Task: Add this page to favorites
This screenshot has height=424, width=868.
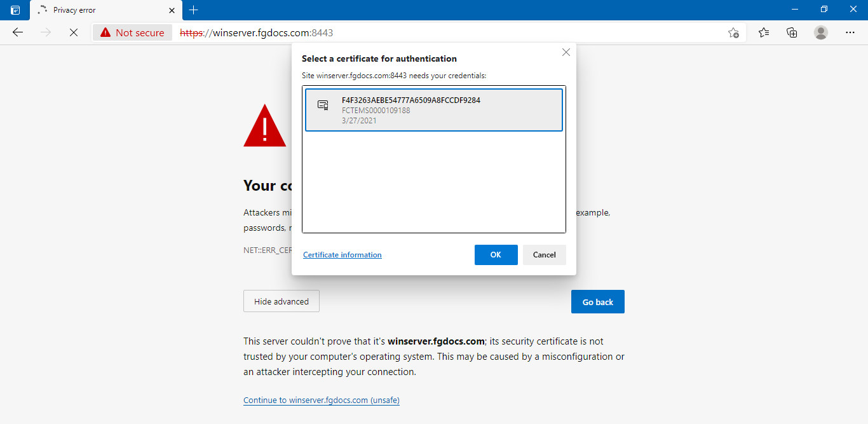Action: coord(733,32)
